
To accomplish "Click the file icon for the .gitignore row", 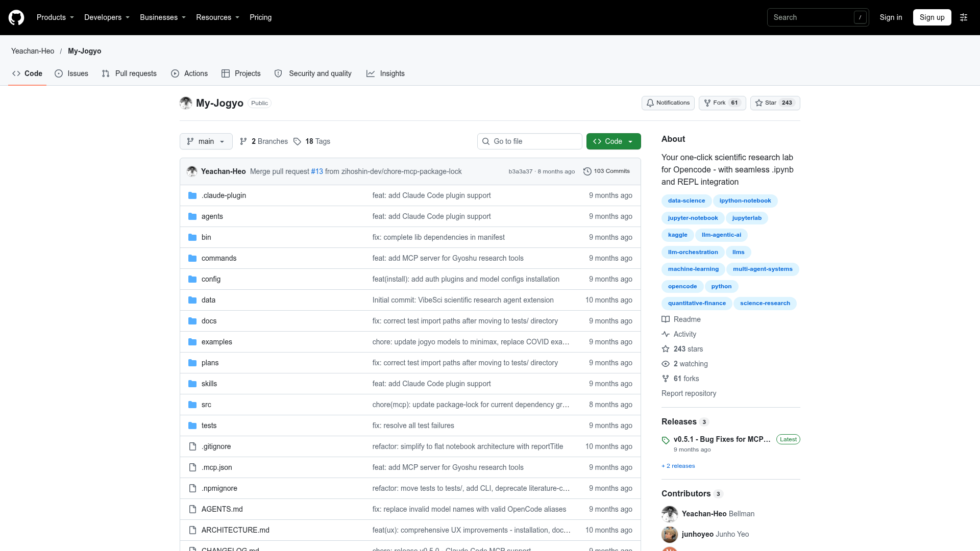I will 192,446.
